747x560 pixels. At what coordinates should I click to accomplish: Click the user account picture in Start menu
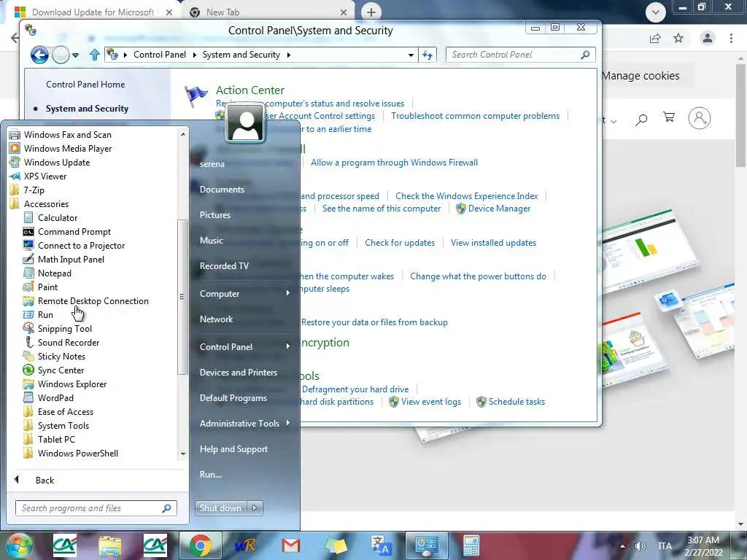(x=245, y=123)
